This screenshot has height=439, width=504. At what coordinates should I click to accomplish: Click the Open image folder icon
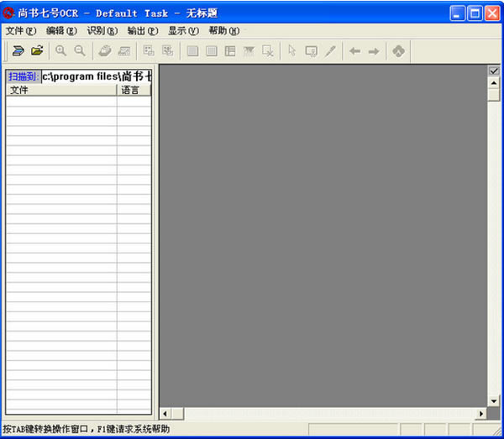[x=37, y=50]
